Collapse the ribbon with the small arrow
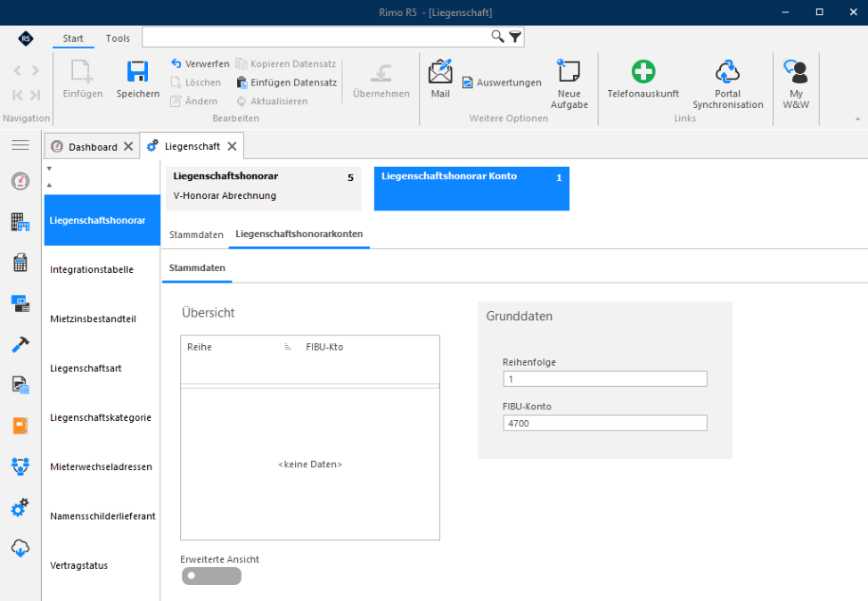Viewport: 868px width, 601px height. coord(857,119)
